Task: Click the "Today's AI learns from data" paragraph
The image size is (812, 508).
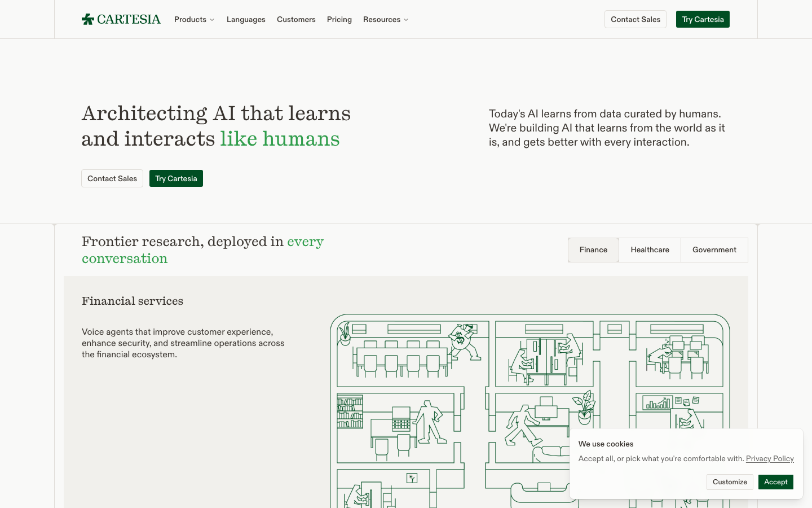Action: click(x=607, y=128)
